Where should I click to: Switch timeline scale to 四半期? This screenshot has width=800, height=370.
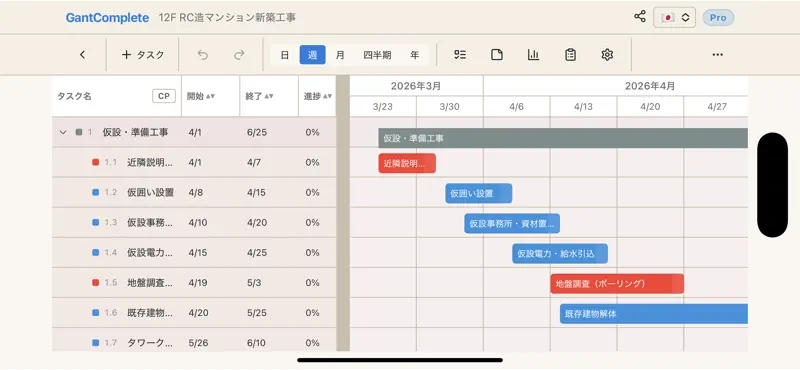tap(378, 55)
